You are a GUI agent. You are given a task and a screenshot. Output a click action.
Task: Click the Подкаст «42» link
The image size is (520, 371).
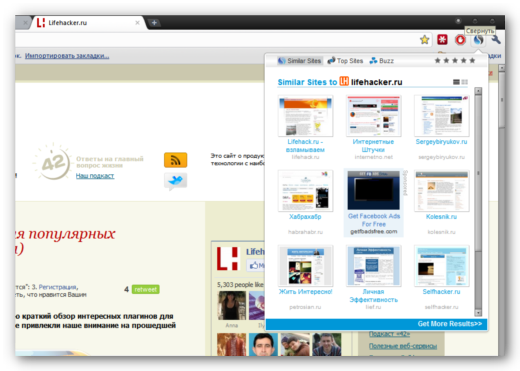coord(389,334)
